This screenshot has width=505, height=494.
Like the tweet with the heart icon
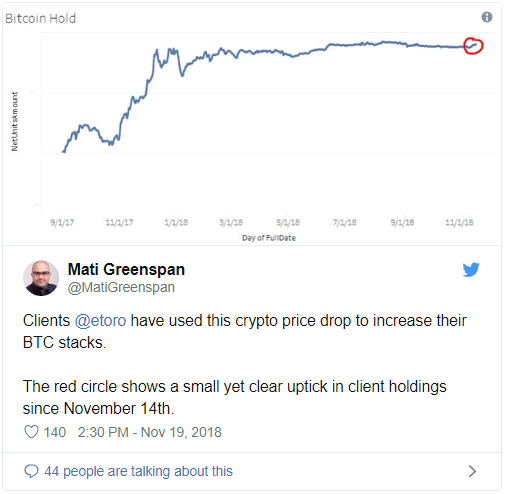coord(31,432)
